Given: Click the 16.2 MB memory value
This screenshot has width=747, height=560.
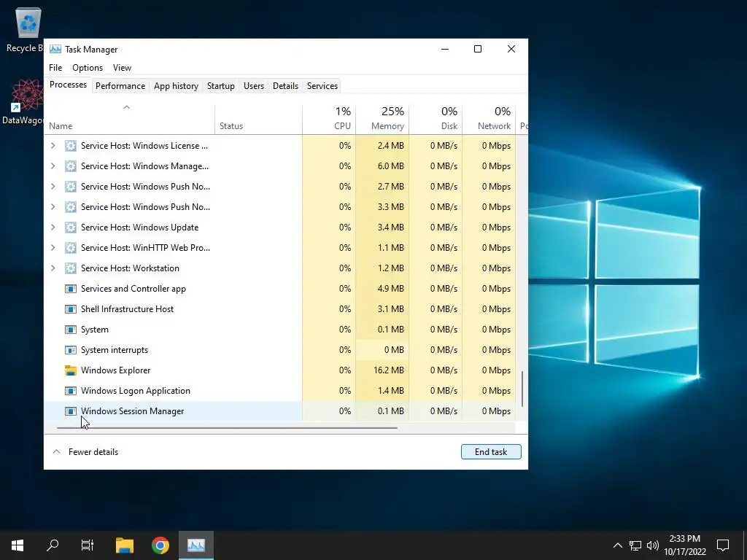Looking at the screenshot, I should coord(389,370).
